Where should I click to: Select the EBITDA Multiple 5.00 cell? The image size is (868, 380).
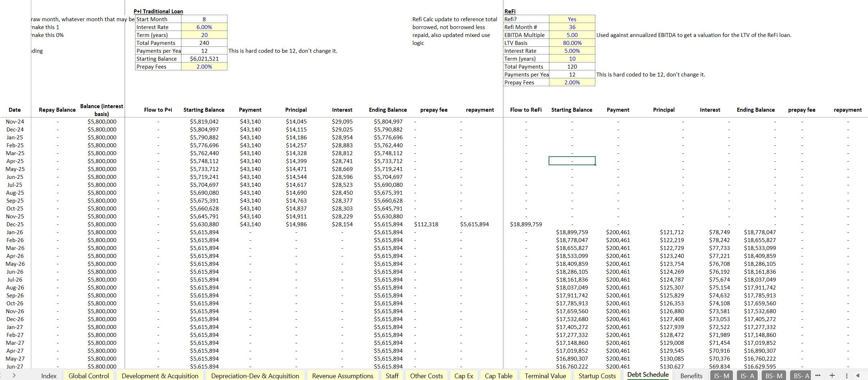tap(572, 35)
